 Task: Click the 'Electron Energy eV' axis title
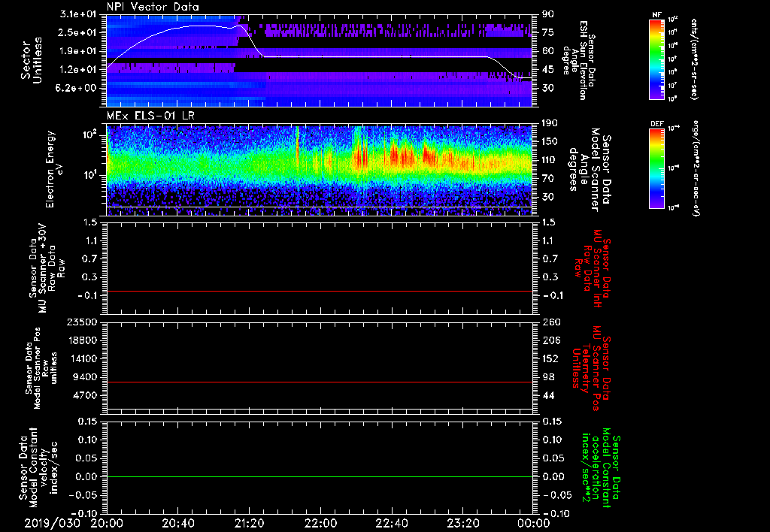pyautogui.click(x=54, y=169)
